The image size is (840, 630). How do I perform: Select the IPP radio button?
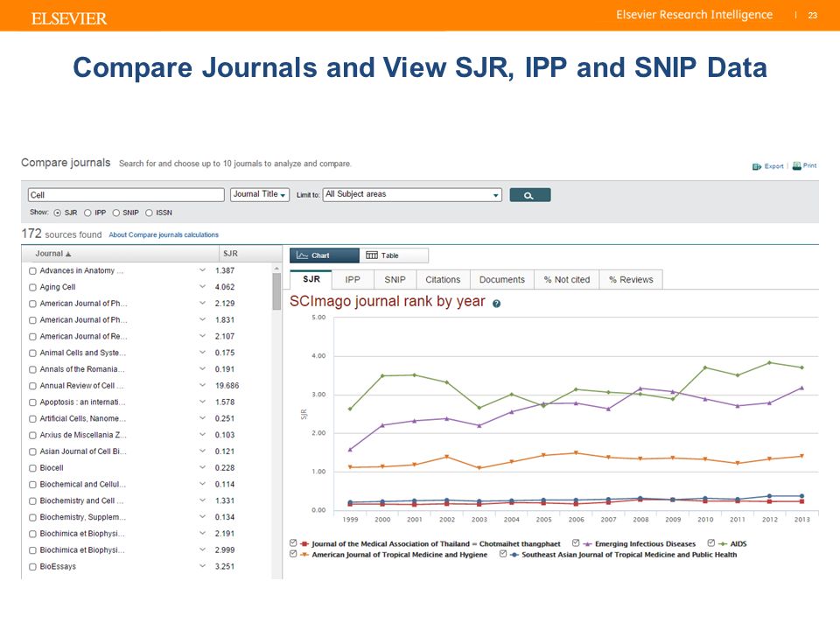87,213
